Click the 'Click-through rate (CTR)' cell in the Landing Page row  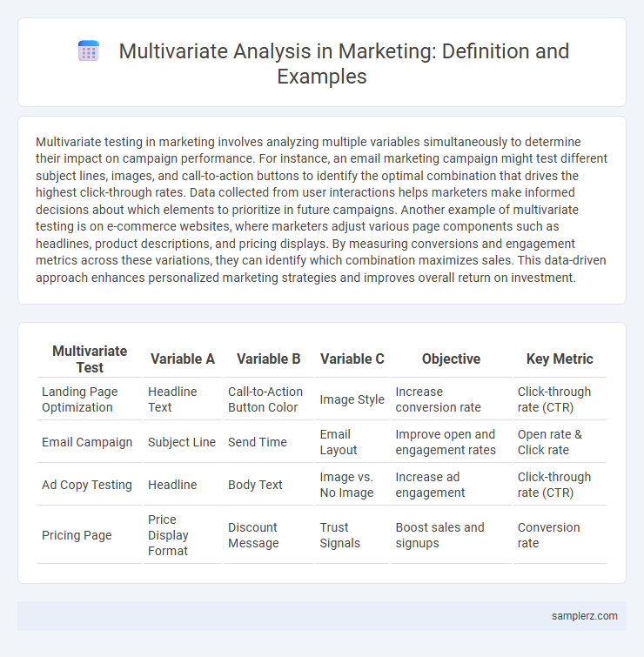point(560,399)
